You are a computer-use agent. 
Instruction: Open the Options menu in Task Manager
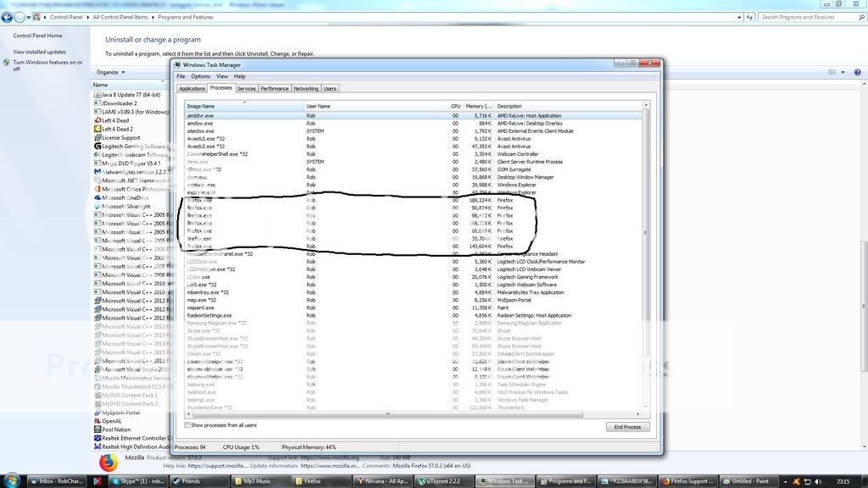point(200,76)
